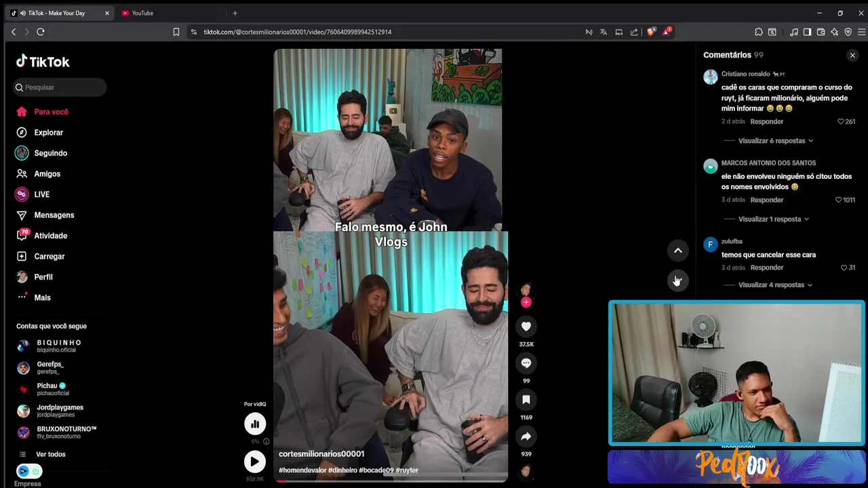
Task: Open the Explorar page
Action: (x=39, y=133)
